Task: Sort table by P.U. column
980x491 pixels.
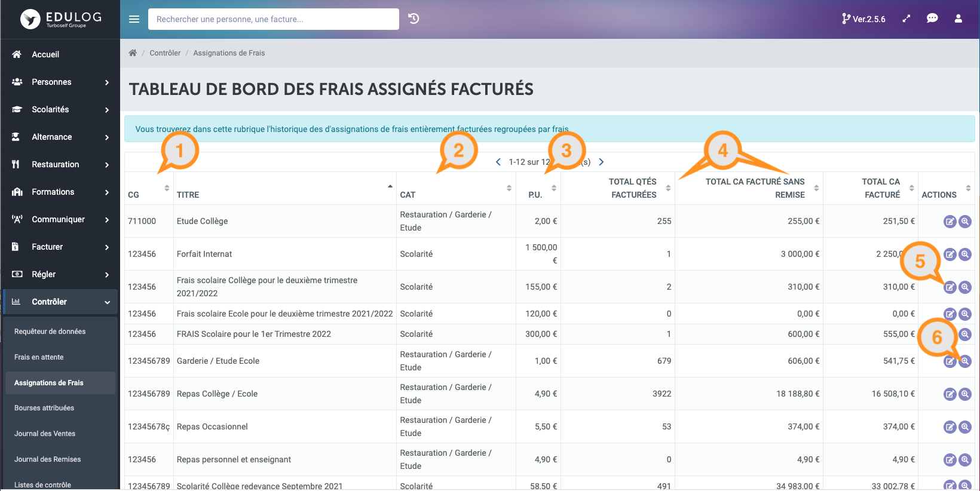Action: [538, 189]
